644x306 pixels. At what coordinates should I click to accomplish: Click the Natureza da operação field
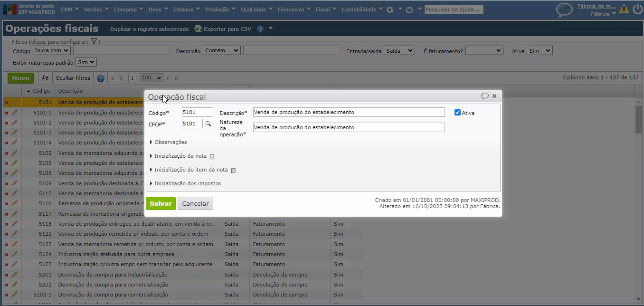tap(349, 127)
